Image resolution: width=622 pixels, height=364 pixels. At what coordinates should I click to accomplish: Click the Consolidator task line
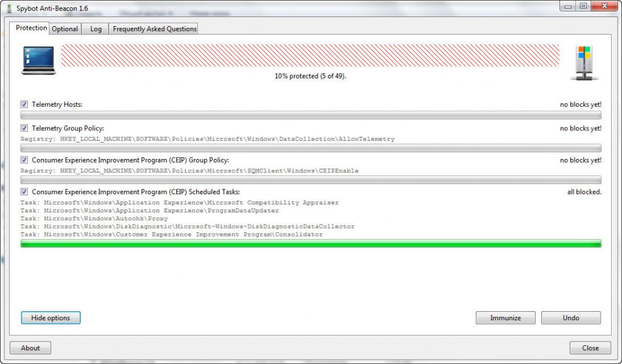coord(172,234)
